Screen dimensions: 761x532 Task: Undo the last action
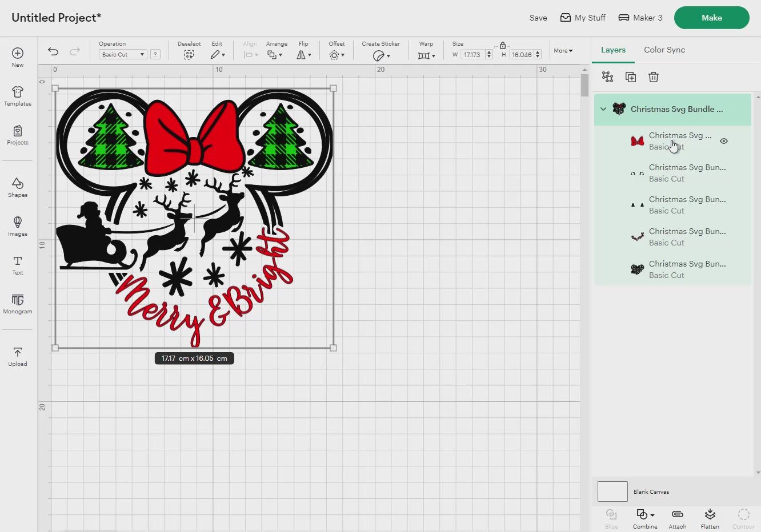click(x=53, y=51)
